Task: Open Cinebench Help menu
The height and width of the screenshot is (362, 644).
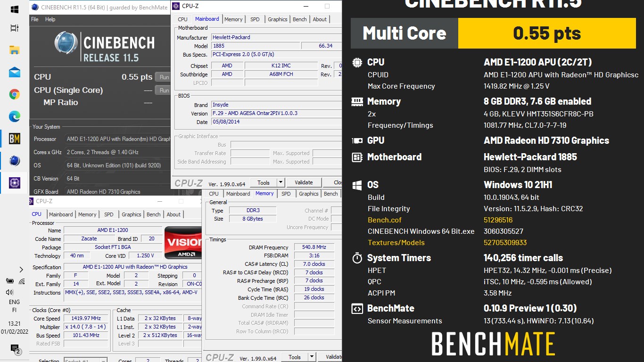Action: click(50, 19)
